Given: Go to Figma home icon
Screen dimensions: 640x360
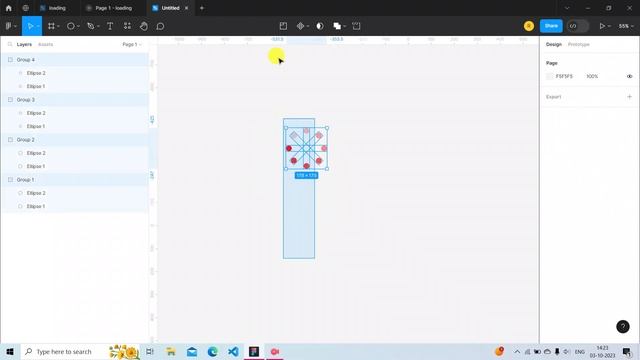Looking at the screenshot, I should [9, 8].
